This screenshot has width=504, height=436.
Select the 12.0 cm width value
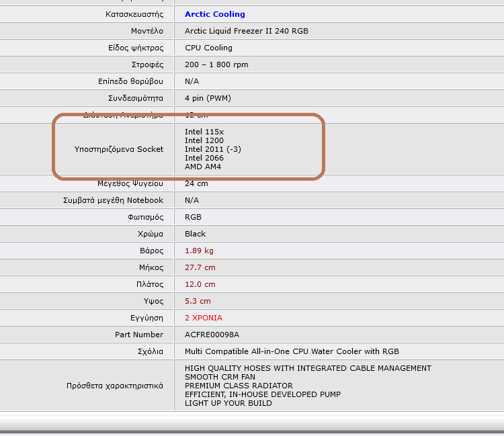pos(200,284)
